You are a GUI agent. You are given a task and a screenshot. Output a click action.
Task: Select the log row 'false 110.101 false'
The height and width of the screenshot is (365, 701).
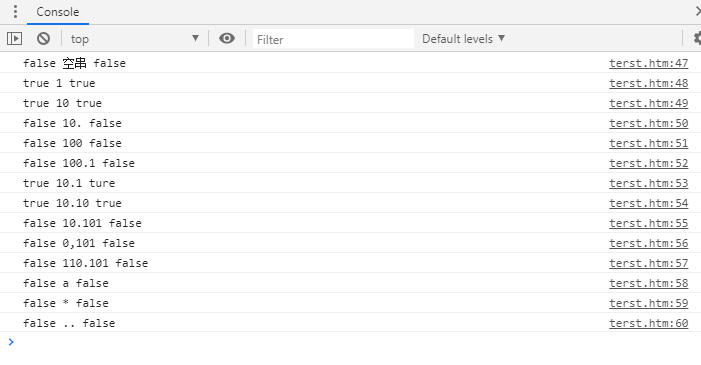click(350, 263)
